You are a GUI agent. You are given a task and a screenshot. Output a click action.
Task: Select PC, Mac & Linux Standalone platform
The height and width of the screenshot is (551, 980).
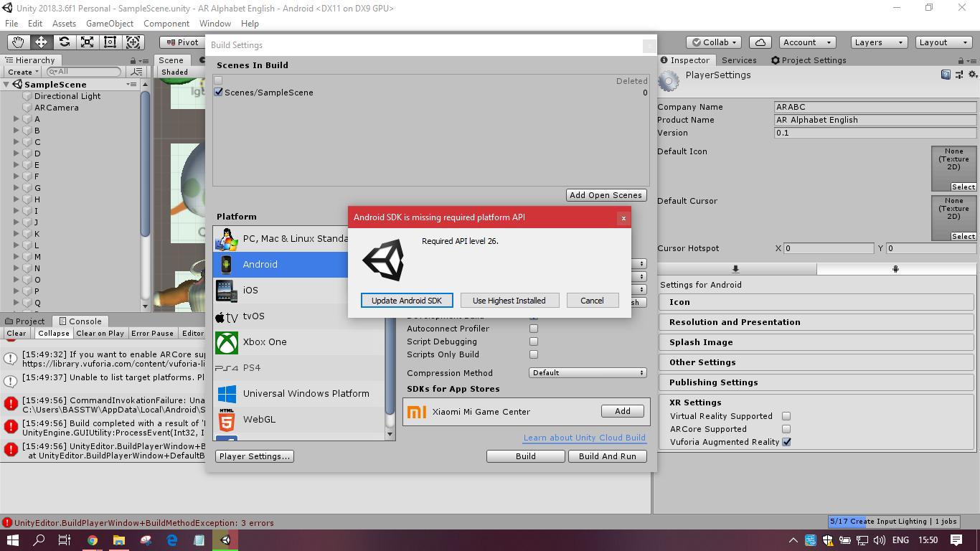pos(281,238)
